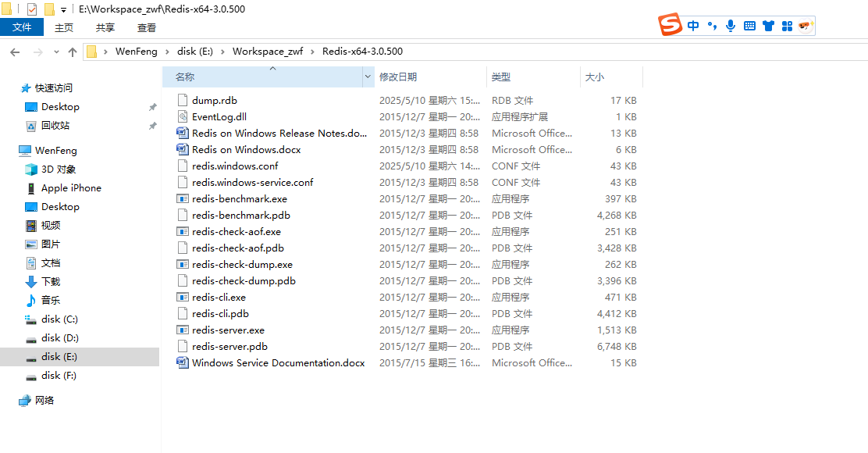Select 图片 in the navigation pane
Screen dimensions: 868x453
pyautogui.click(x=51, y=244)
